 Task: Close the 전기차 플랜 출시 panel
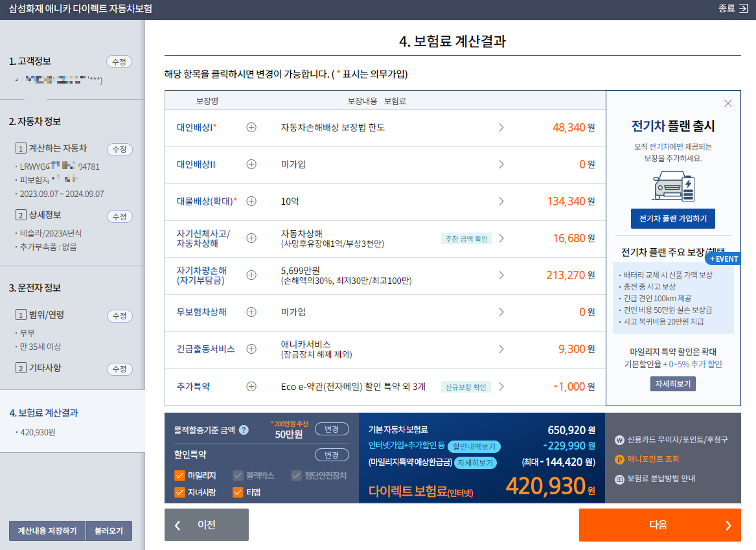[x=728, y=103]
